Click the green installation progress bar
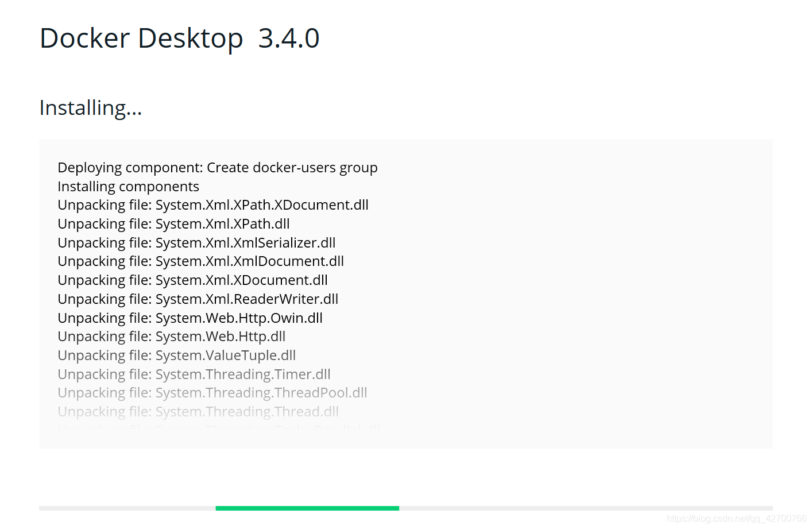 click(307, 508)
